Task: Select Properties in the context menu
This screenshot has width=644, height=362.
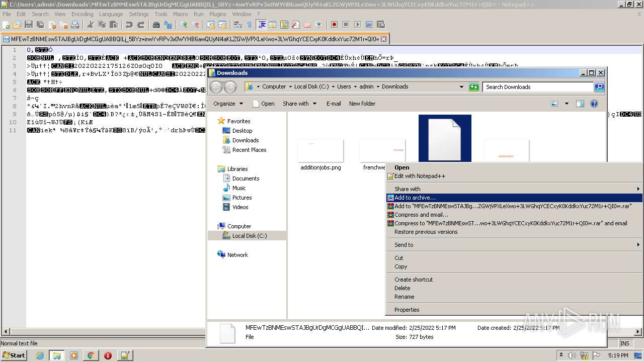Action: 514,310
